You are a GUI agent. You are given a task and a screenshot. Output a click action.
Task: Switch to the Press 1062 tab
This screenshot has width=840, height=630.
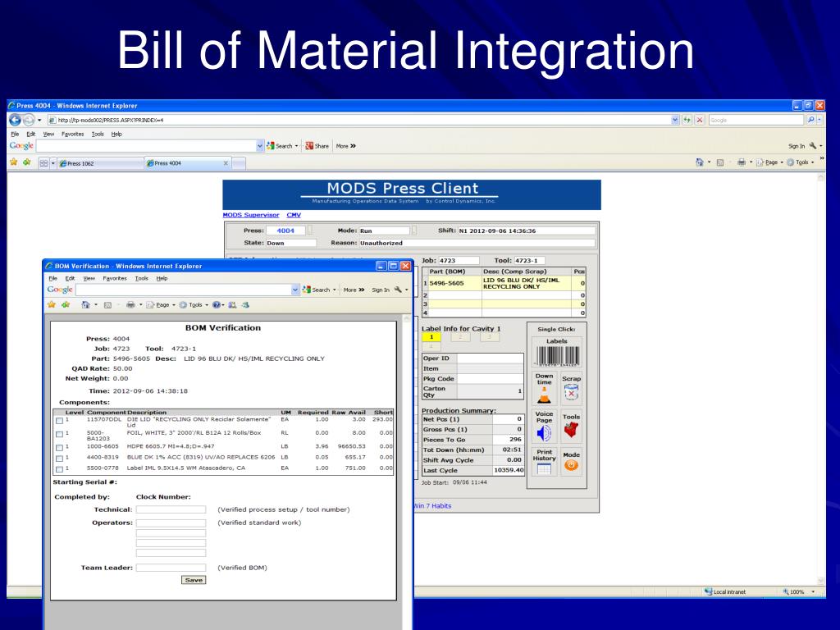(99, 163)
